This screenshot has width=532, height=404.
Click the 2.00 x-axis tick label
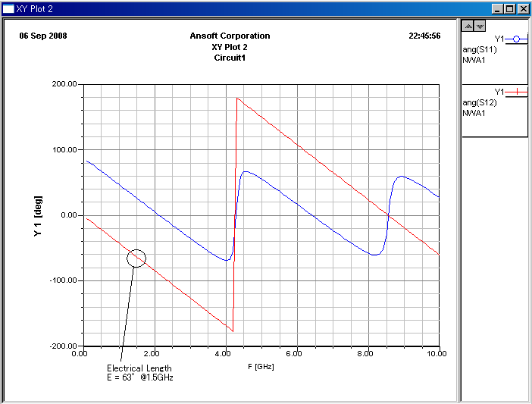point(152,354)
